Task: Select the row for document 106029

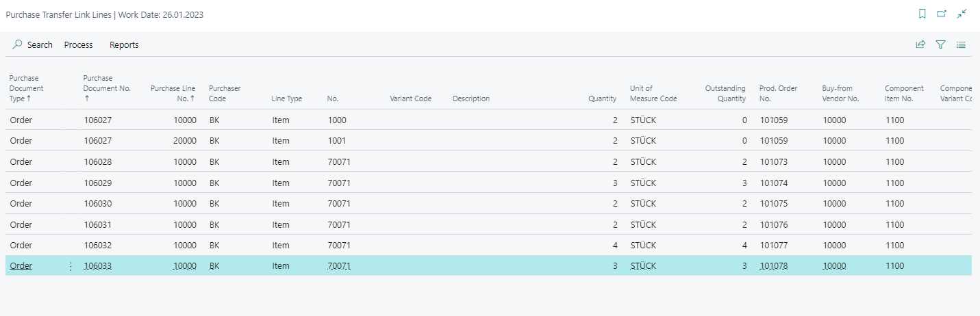Action: [x=488, y=183]
